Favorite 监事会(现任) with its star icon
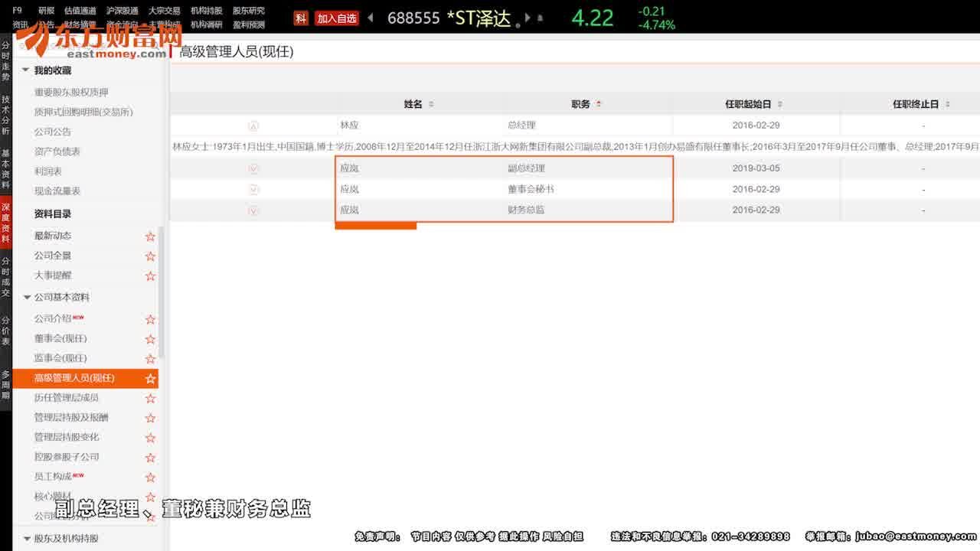980x551 pixels. coord(150,359)
